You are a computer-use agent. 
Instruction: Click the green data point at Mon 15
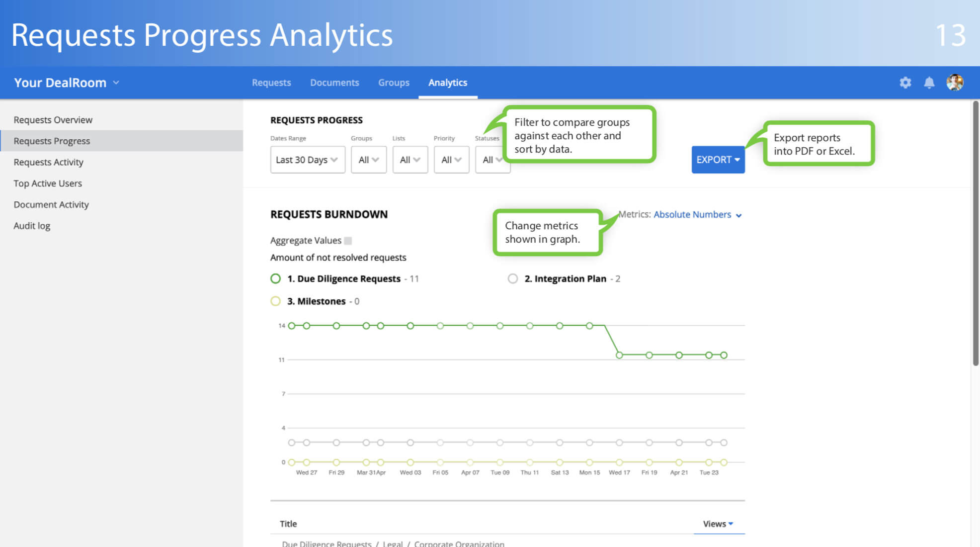589,326
